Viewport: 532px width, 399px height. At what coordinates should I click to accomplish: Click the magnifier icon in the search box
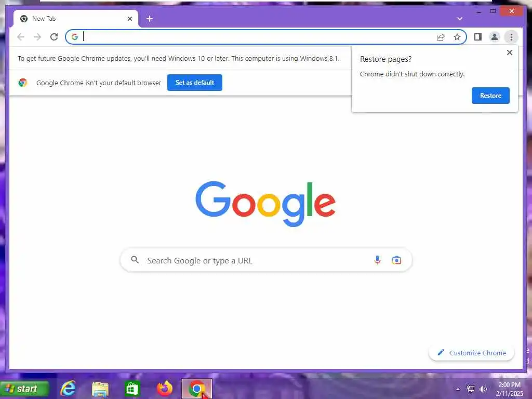135,260
